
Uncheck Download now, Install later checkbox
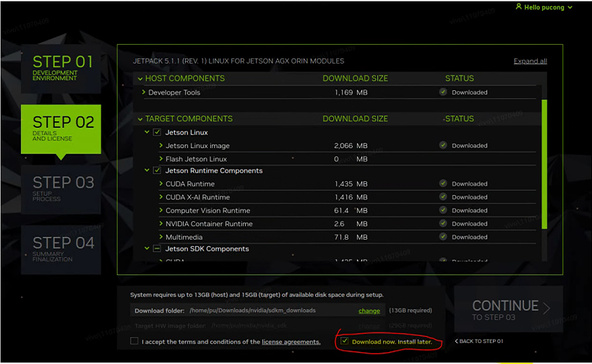tap(344, 341)
